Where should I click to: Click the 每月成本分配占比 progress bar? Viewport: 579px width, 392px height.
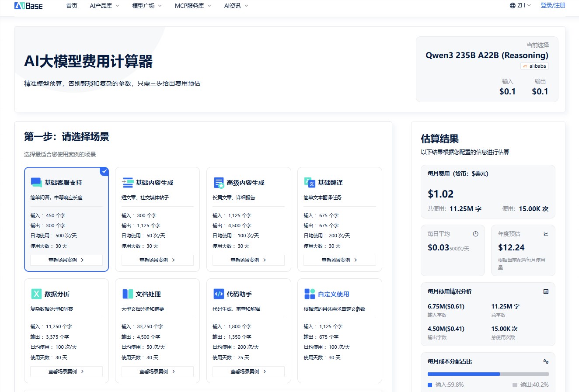tap(488, 374)
